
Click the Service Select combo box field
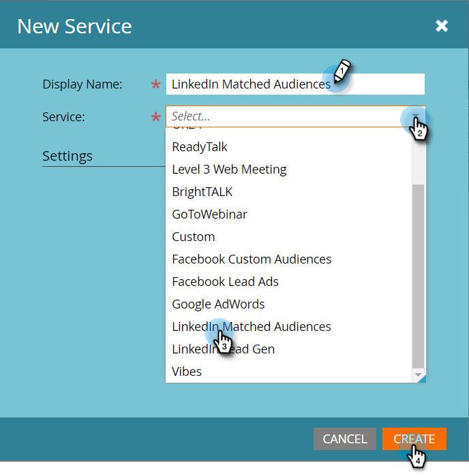pyautogui.click(x=295, y=116)
